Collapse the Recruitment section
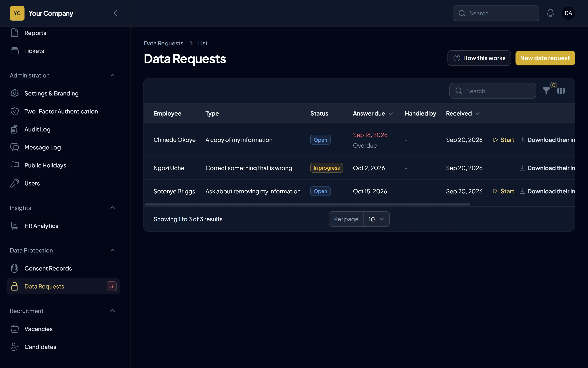 point(112,311)
